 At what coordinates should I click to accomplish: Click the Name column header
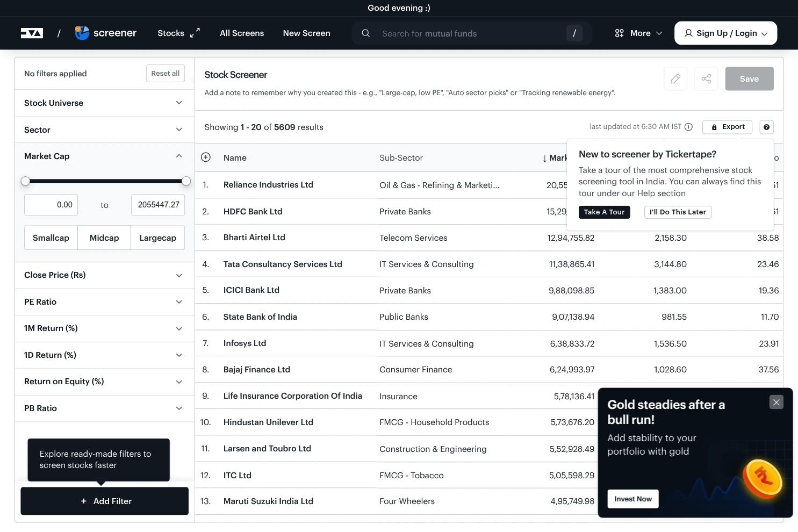click(x=235, y=157)
